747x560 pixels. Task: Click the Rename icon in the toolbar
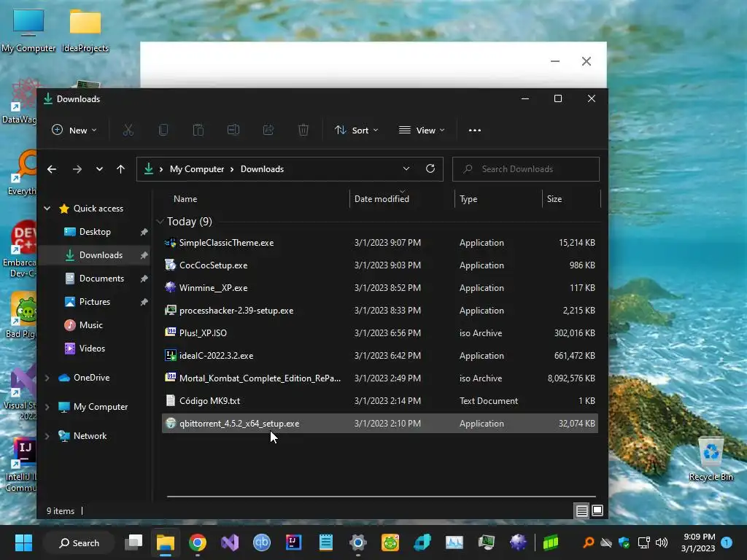[x=233, y=130]
